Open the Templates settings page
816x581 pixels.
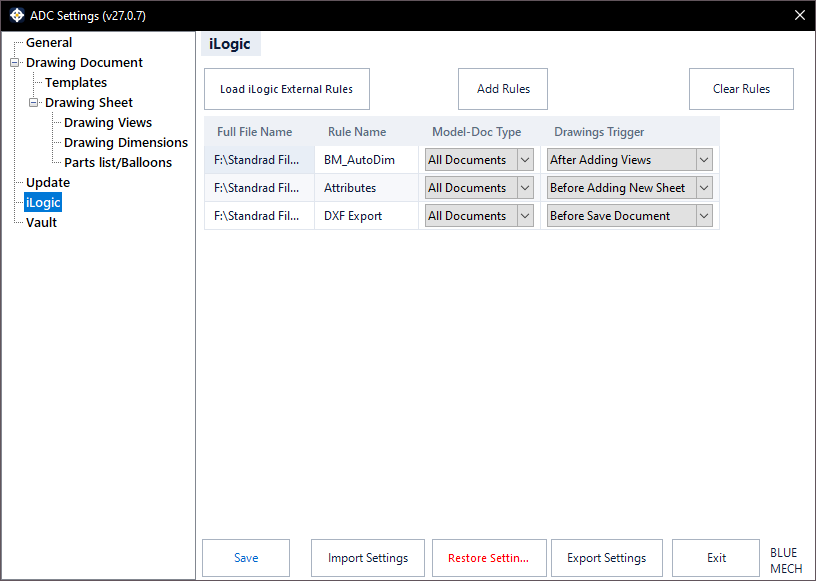coord(76,83)
